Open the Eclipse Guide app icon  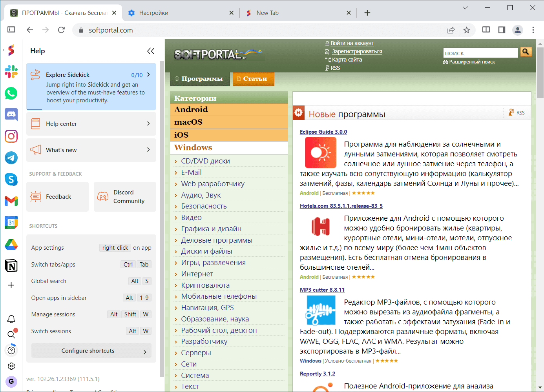(321, 152)
